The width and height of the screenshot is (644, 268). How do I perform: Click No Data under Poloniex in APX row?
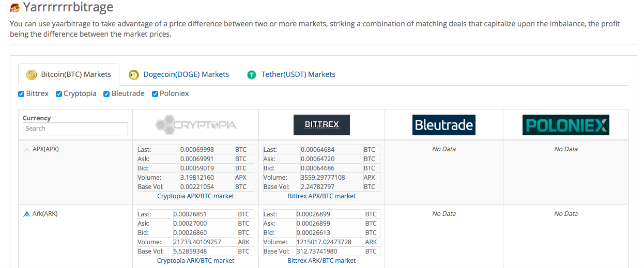point(566,149)
